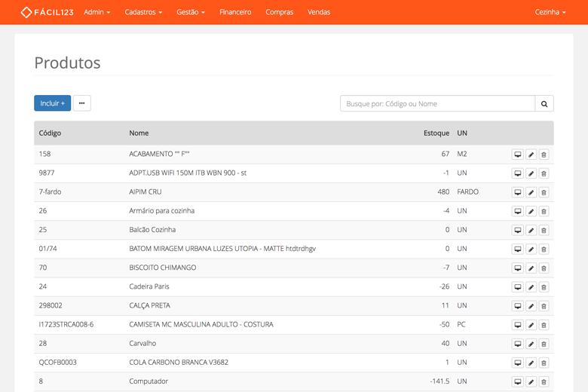Edit the Cadeira Paris product

pos(531,287)
